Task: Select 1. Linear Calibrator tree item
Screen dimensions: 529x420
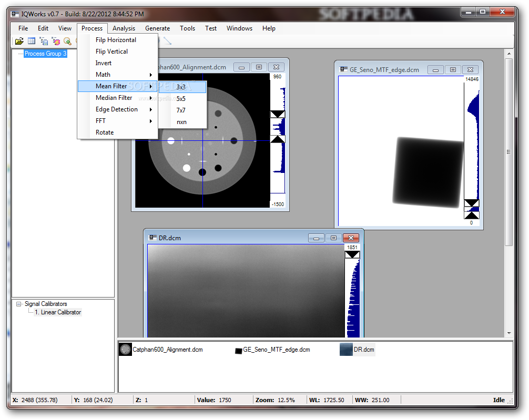Action: tap(58, 312)
